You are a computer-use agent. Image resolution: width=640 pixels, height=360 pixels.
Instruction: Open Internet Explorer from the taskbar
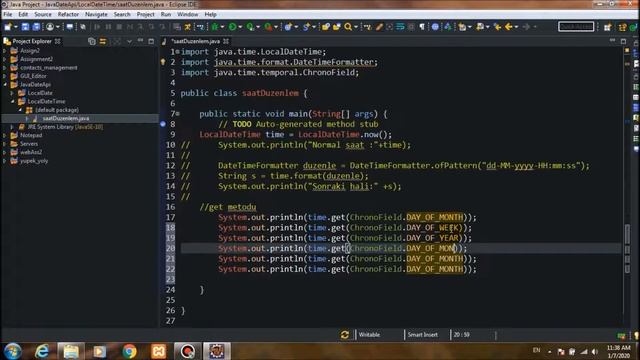[x=42, y=351]
